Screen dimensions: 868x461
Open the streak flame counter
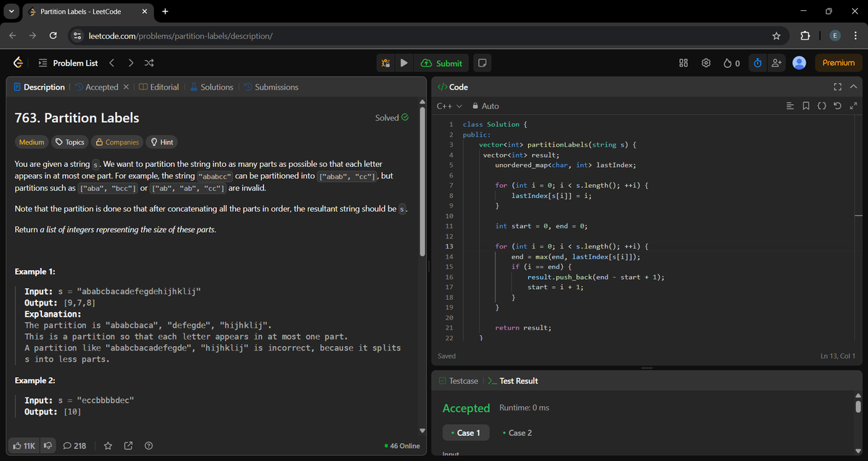(731, 63)
